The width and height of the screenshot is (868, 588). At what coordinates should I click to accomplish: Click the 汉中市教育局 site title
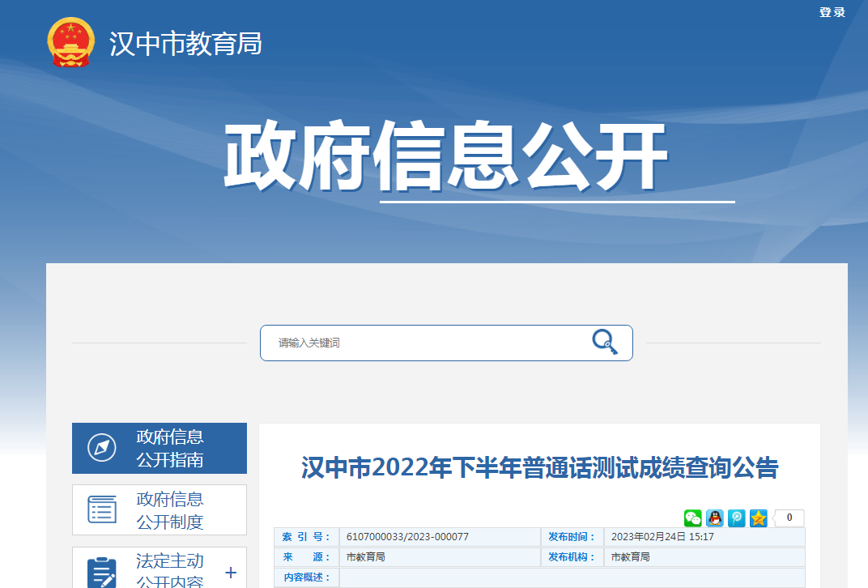(186, 44)
